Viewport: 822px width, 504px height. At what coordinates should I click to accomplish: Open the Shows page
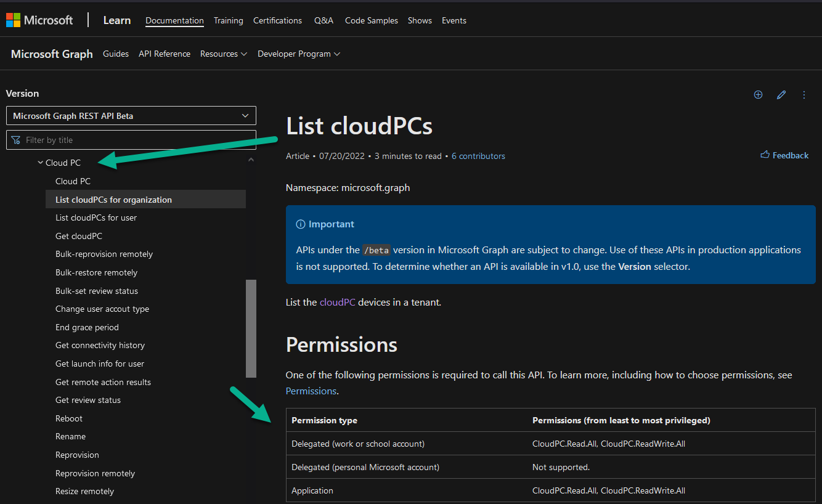tap(420, 20)
